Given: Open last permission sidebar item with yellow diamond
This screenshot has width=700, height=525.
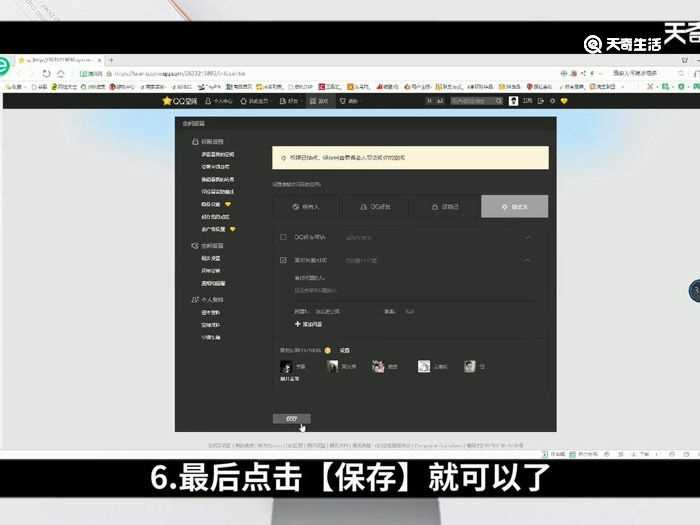Looking at the screenshot, I should (218, 229).
